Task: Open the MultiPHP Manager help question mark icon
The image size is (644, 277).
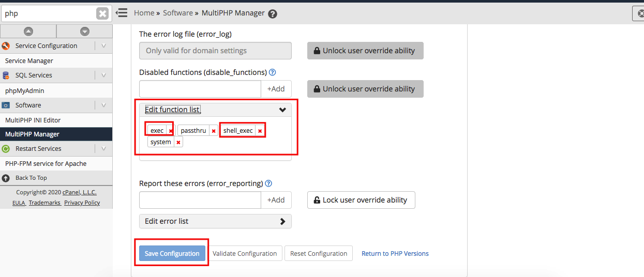Action: (273, 14)
